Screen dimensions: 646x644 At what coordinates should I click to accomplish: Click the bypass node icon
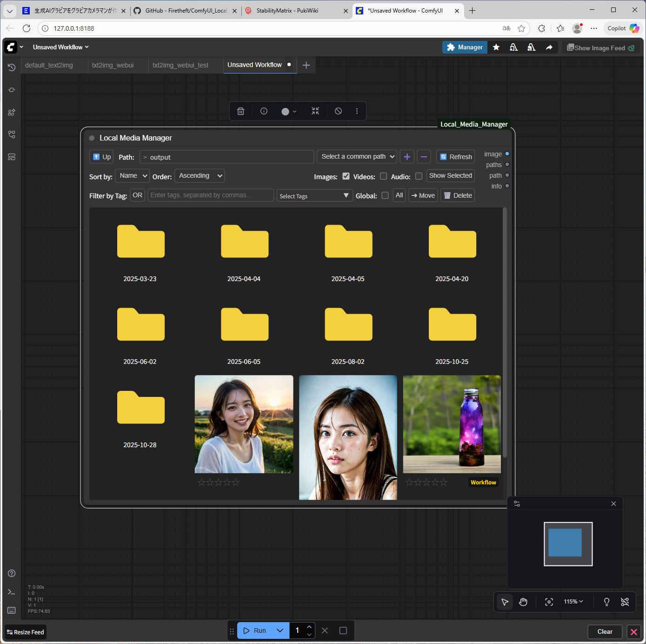(338, 111)
